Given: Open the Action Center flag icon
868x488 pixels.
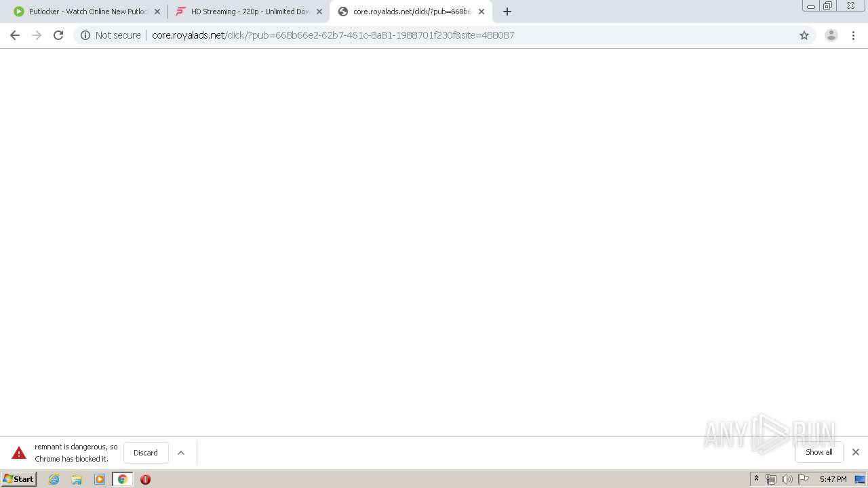Looking at the screenshot, I should [804, 479].
